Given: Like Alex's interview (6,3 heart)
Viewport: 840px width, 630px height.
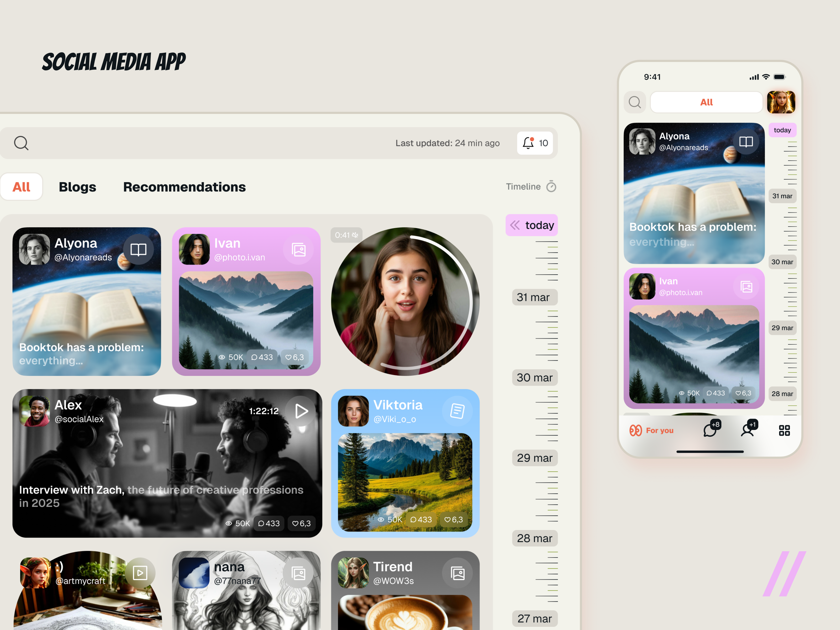Looking at the screenshot, I should click(302, 524).
